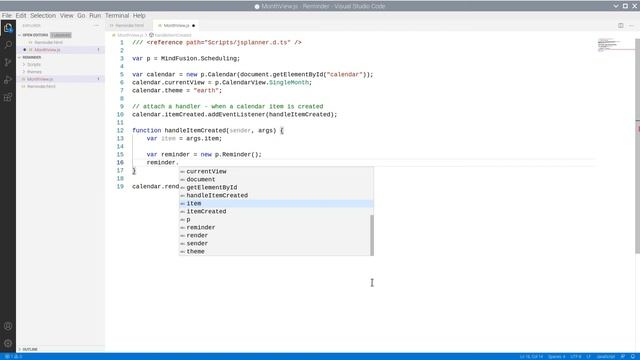Viewport: 640px width, 360px height.
Task: Open the Manage gear icon
Action: click(8, 343)
